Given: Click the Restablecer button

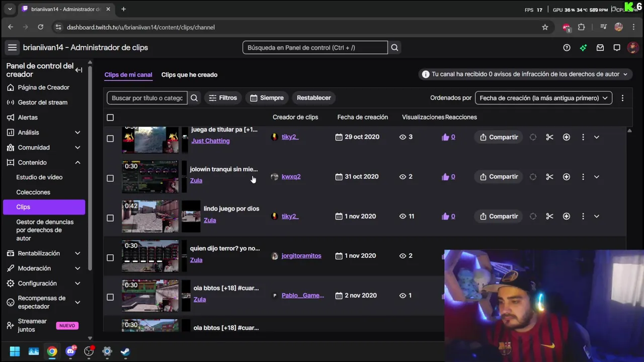Looking at the screenshot, I should pos(314,98).
